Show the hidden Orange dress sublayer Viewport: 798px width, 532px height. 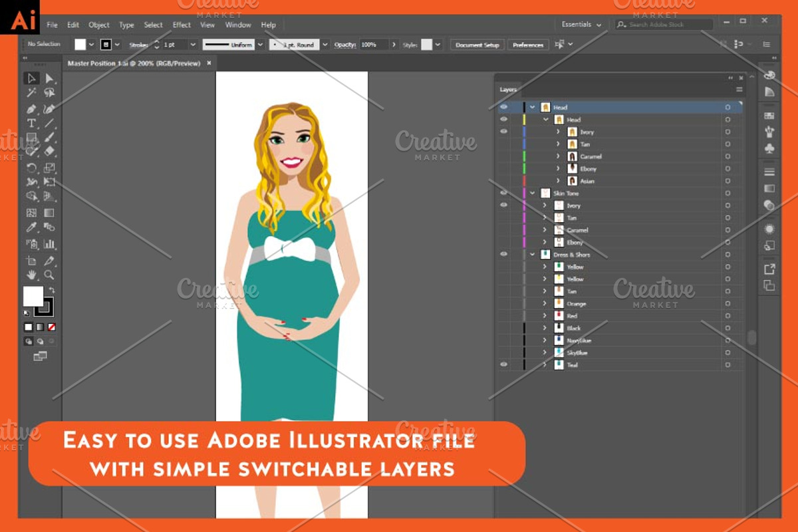click(x=503, y=303)
